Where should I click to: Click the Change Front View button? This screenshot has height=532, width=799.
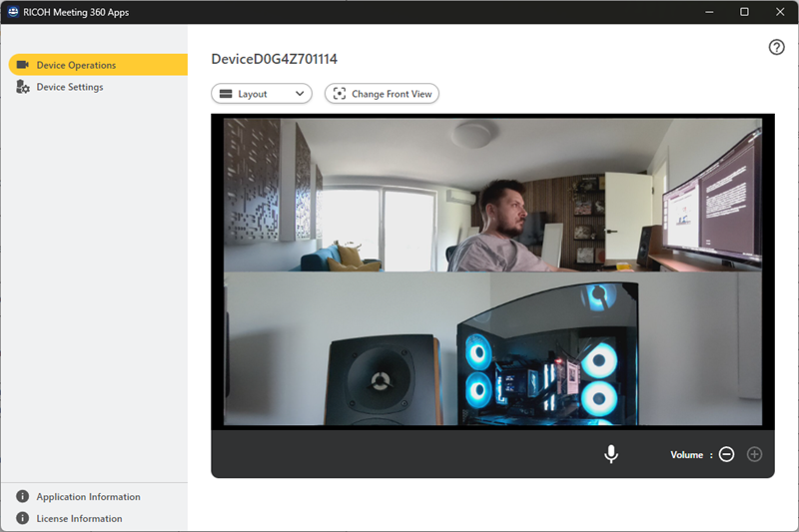[x=383, y=94]
